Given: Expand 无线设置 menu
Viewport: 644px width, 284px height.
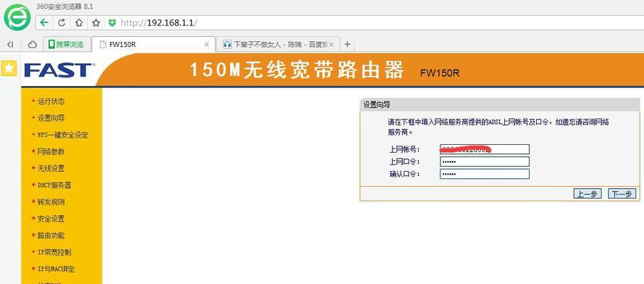Looking at the screenshot, I should 51,168.
